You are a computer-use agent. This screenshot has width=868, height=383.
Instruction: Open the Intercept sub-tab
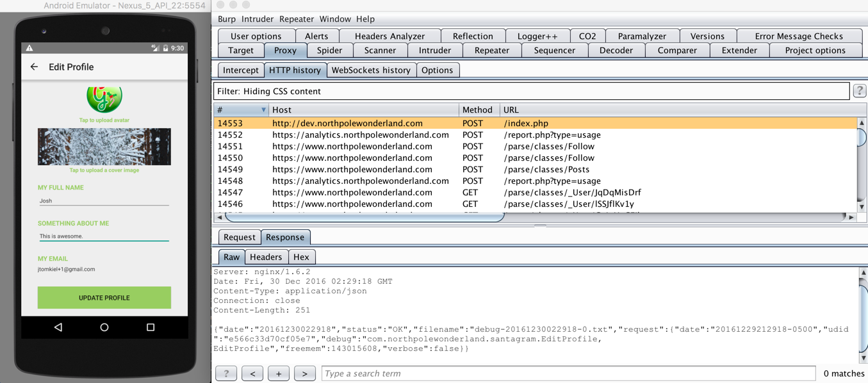[241, 70]
